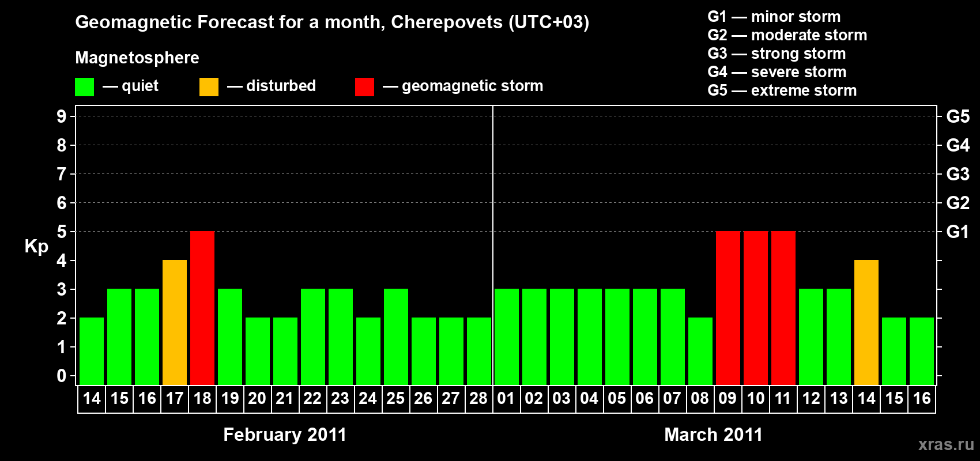Screen dimensions: 980x461
Task: Click the 'G1 — minor storm' legend line
Action: tap(774, 17)
